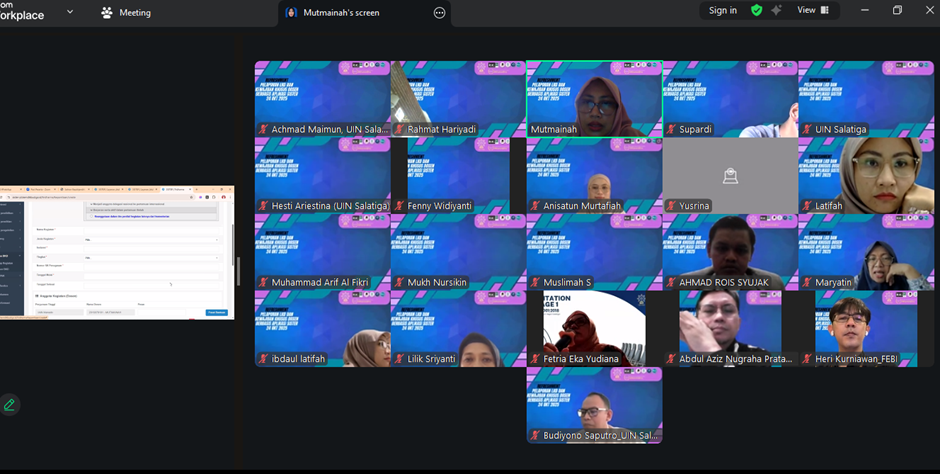Select Fetria Eka Yudiana's video tile

(594, 328)
